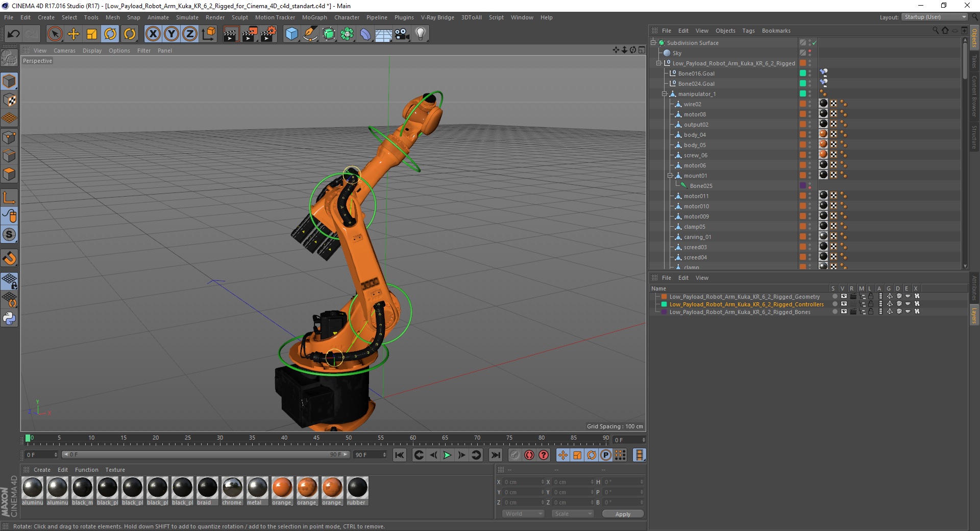This screenshot has width=980, height=531.
Task: Open material manager Texture menu
Action: 115,470
